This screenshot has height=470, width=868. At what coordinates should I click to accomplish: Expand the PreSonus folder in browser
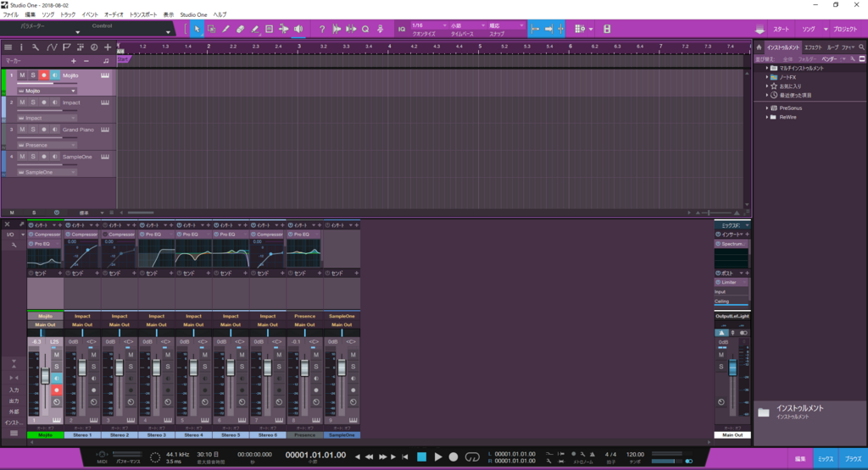coord(766,108)
